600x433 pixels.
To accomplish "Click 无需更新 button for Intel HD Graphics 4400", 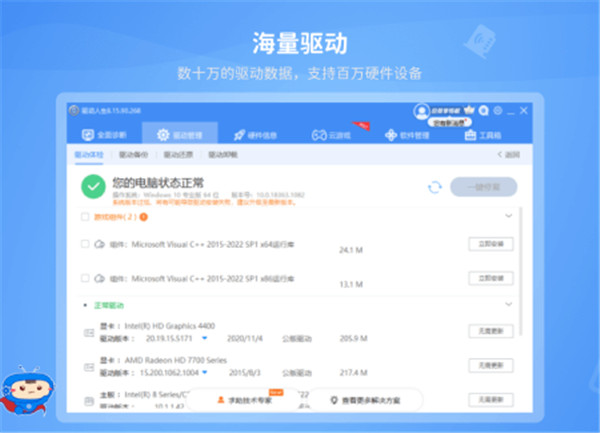I will pyautogui.click(x=491, y=331).
